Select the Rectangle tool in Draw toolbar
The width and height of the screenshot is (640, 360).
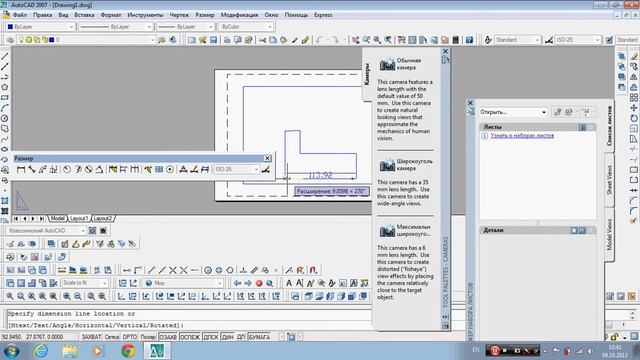[x=4, y=98]
